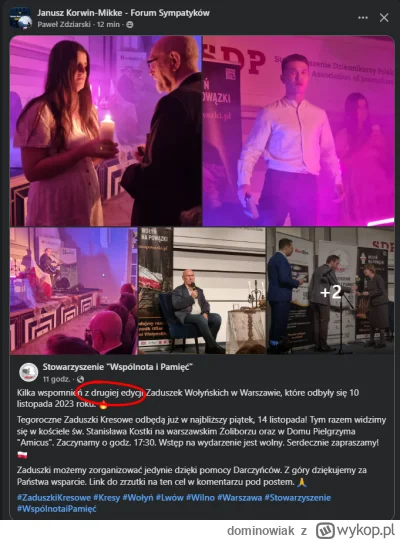Viewport: 400px width, 540px height.
Task: Open the photo of man in white shirt
Action: (x=298, y=131)
